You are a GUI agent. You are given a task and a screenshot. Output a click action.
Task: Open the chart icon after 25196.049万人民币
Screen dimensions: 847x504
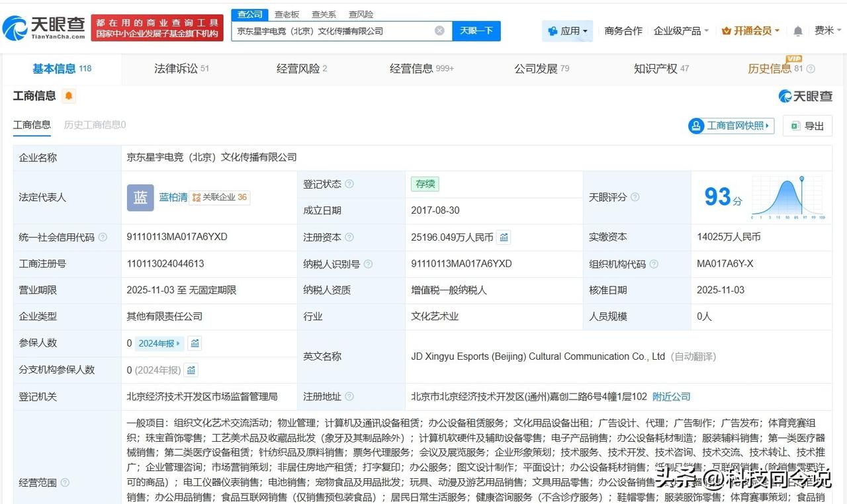pyautogui.click(x=504, y=237)
